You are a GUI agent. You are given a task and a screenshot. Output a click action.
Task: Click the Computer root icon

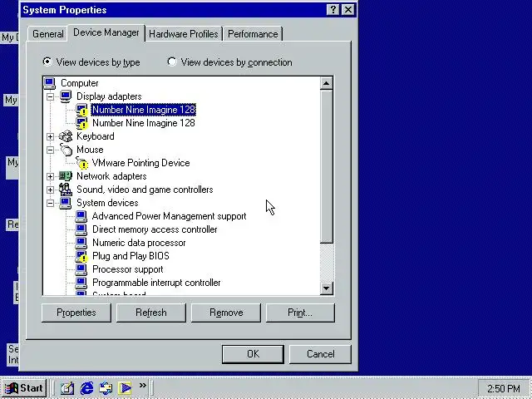point(50,83)
